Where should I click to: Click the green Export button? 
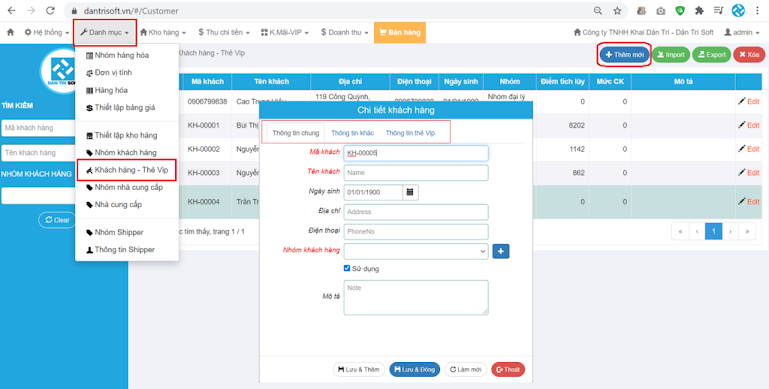click(711, 55)
